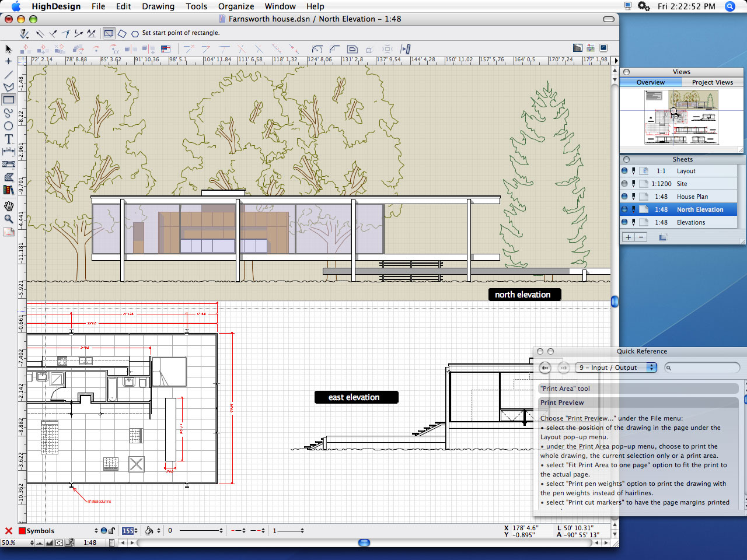
Task: Add a new sheet with plus button
Action: click(628, 237)
